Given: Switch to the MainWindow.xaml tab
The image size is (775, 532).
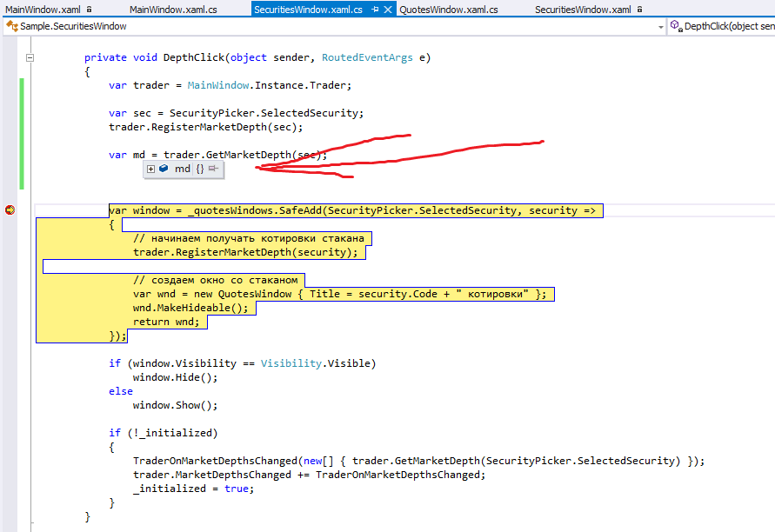Looking at the screenshot, I should [x=43, y=10].
